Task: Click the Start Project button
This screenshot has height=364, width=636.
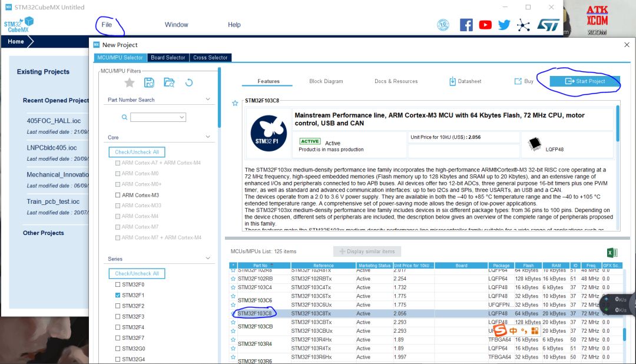Action: coord(585,81)
